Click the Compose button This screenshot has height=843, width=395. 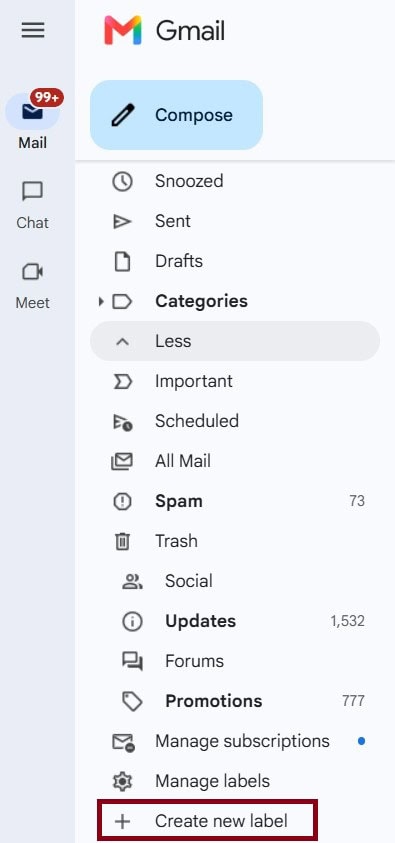click(x=176, y=115)
